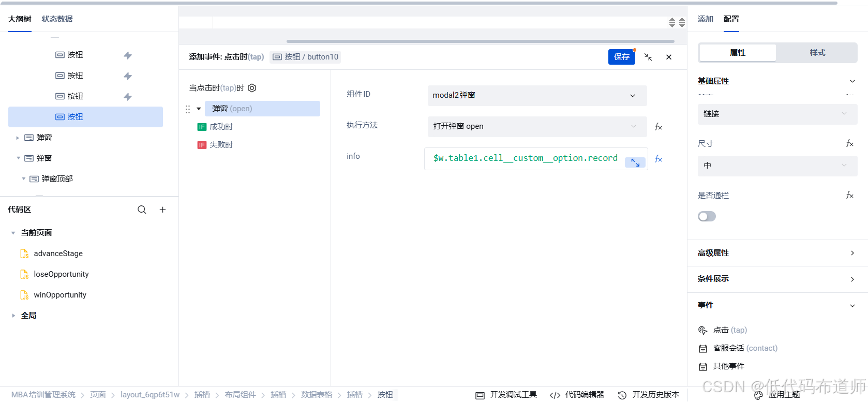Expand the 全局 section
Screen dimensions: 868x402
click(x=13, y=316)
